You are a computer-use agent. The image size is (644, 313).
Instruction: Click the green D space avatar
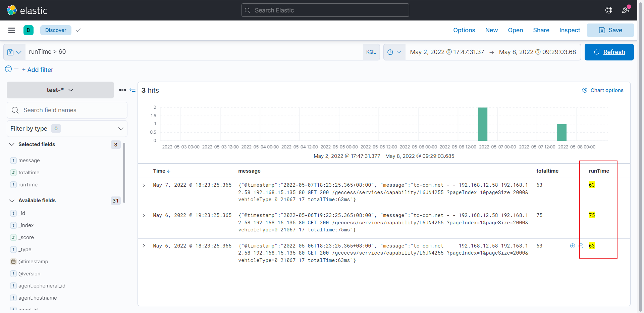point(29,30)
